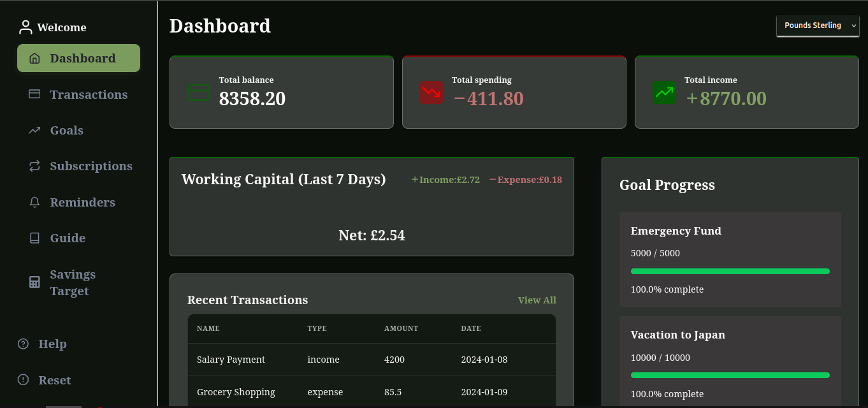The height and width of the screenshot is (408, 868).
Task: Click the Guide book icon
Action: (35, 238)
